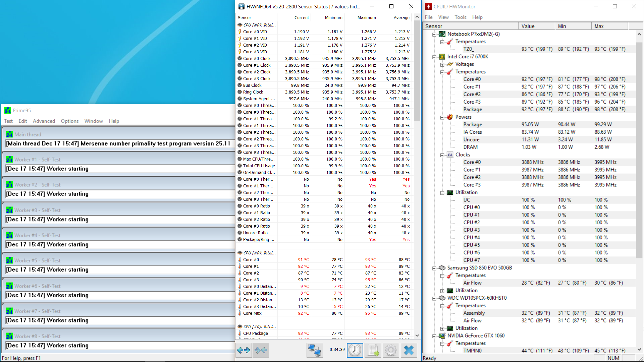
Task: Click the CPU Package thermometer icon in HWiNFO
Action: coord(240,333)
